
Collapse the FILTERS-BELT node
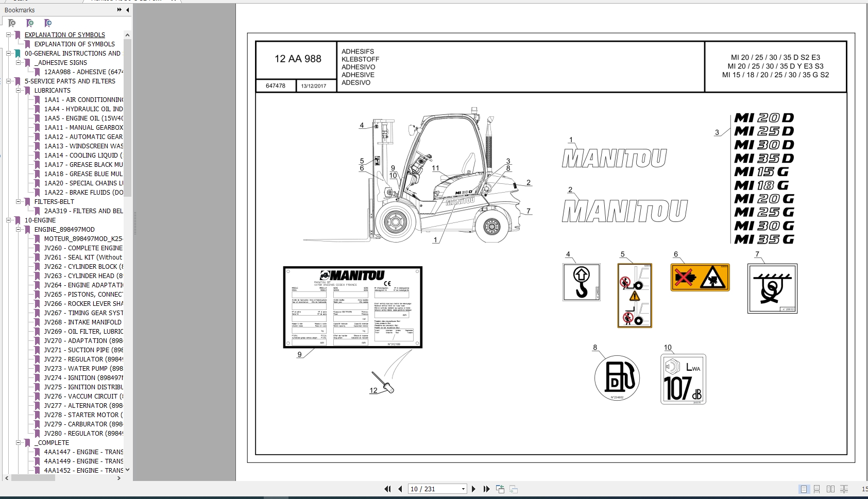click(18, 202)
